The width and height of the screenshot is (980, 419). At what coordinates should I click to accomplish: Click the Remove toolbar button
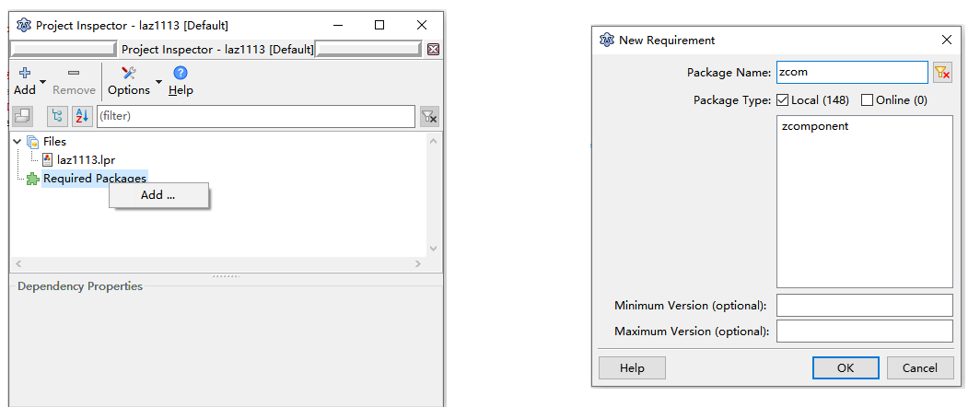pos(74,82)
